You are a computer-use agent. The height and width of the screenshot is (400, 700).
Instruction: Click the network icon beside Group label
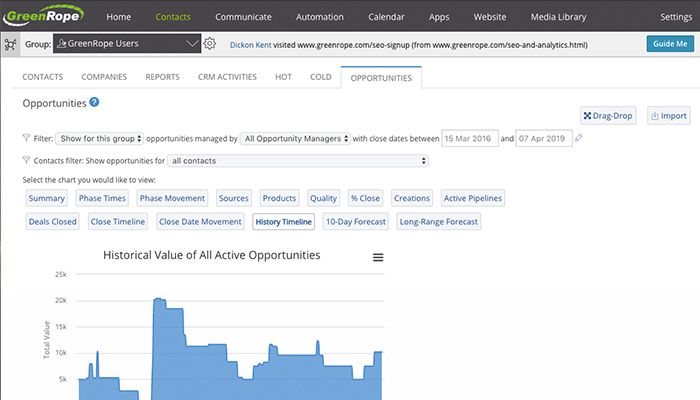[11, 44]
